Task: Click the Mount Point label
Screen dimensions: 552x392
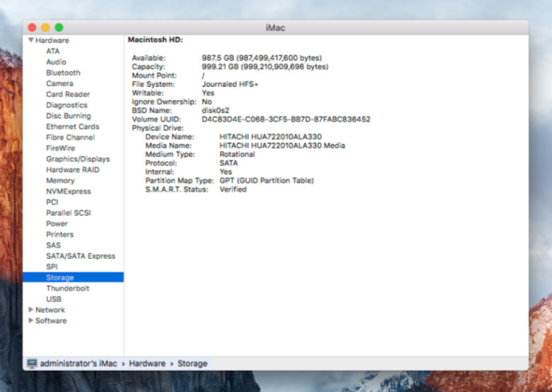Action: pos(154,75)
